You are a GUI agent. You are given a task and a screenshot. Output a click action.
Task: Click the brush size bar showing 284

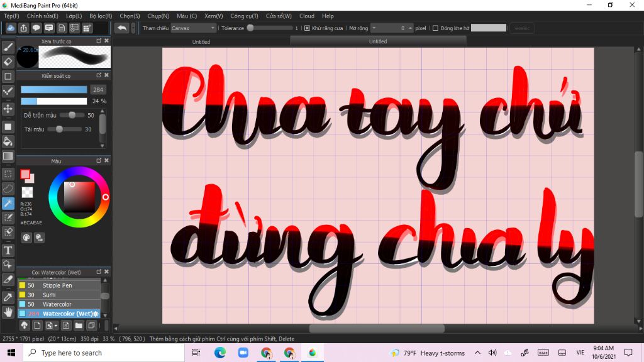coord(54,89)
